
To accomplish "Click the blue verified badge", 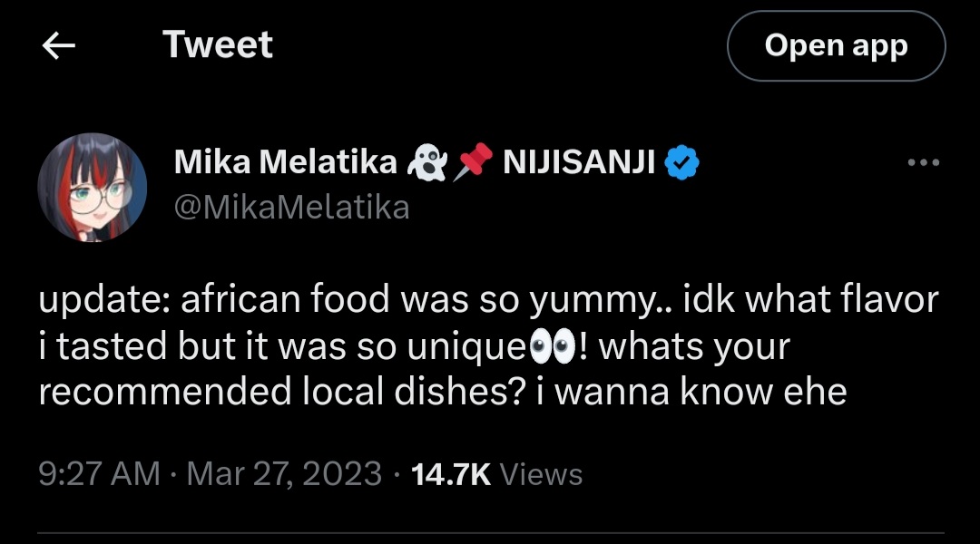I will tap(681, 163).
